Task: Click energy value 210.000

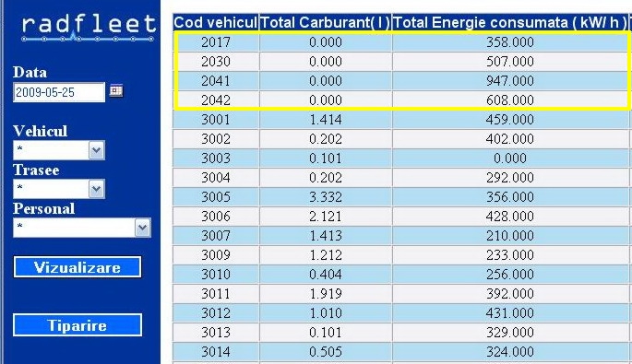Action: tap(510, 235)
